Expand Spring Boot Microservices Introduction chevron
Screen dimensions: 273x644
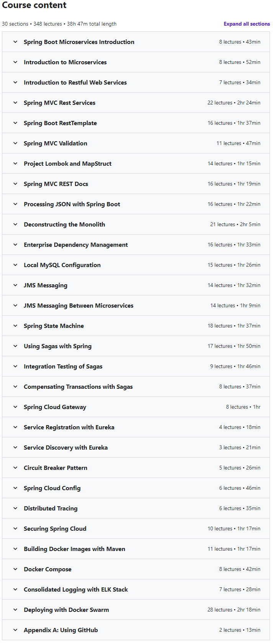coord(15,42)
